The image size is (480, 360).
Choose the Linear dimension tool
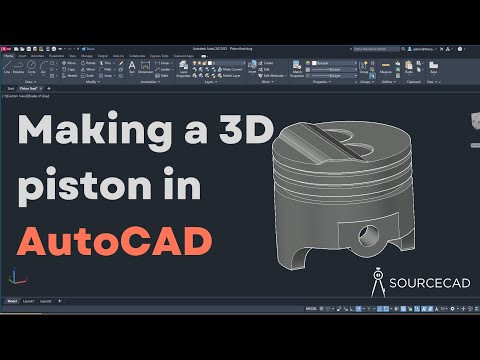[x=162, y=63]
